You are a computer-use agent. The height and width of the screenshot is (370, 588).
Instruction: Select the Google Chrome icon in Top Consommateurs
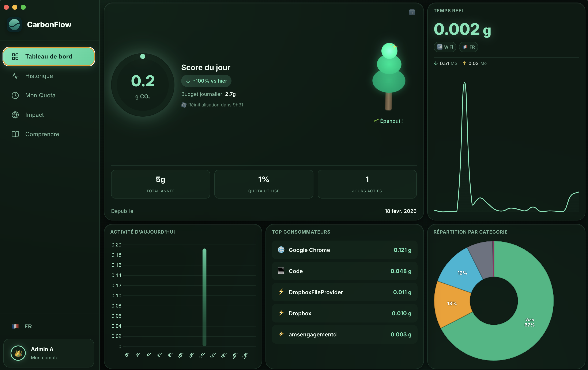(x=281, y=250)
